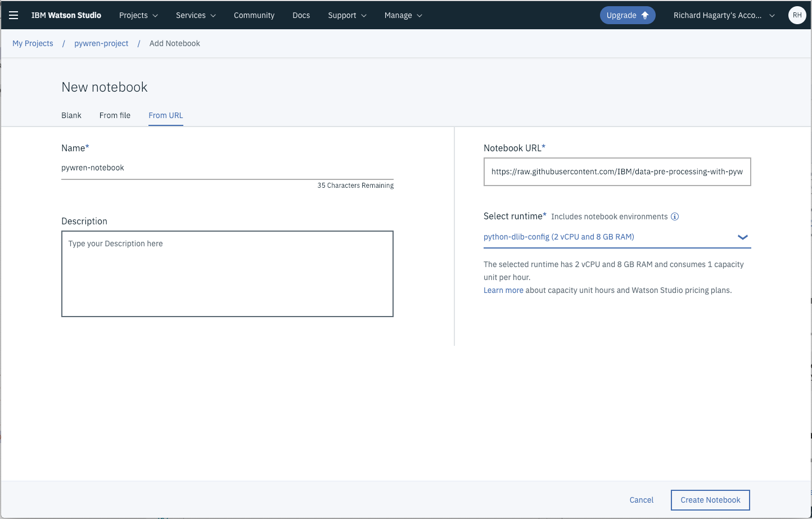Viewport: 812px width, 519px height.
Task: Click the Add Notebook breadcrumb text
Action: pyautogui.click(x=175, y=43)
